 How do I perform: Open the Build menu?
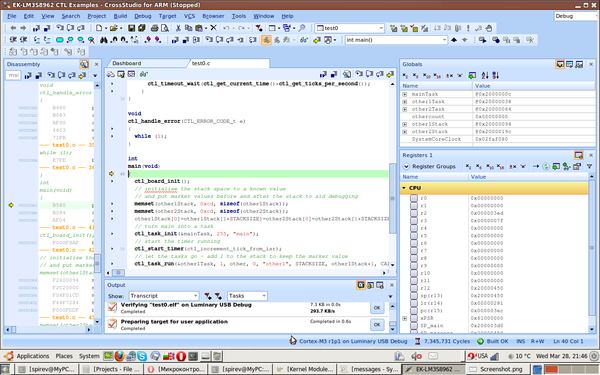tap(120, 16)
